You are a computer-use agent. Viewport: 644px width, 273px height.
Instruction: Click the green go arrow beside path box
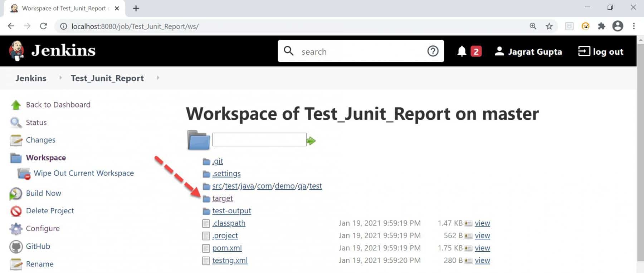311,141
